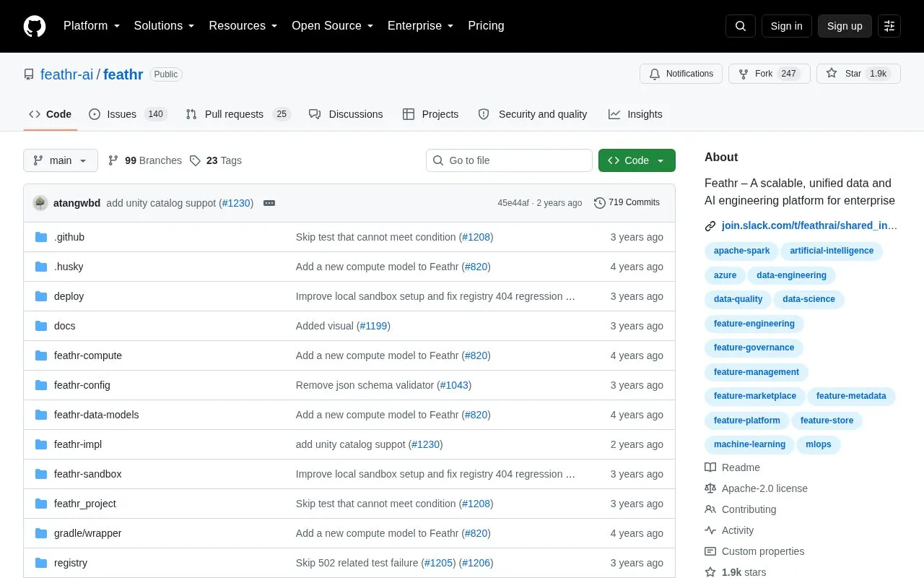Screen dimensions: 924x578
Task: Expand the Resources menu
Action: coord(243,26)
